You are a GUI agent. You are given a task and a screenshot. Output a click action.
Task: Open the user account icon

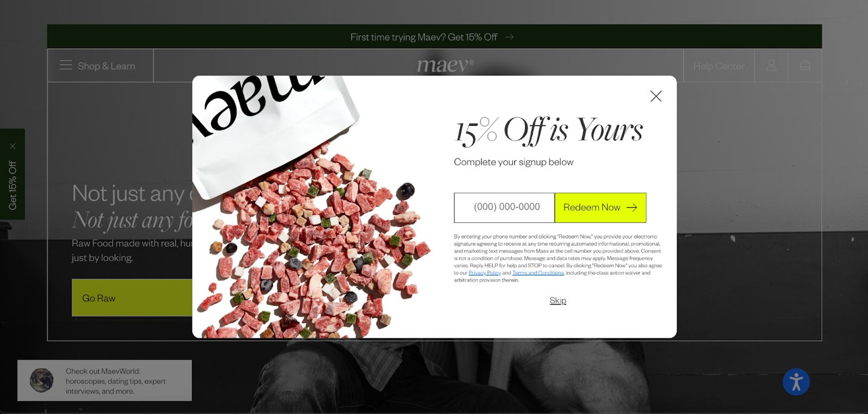point(771,65)
